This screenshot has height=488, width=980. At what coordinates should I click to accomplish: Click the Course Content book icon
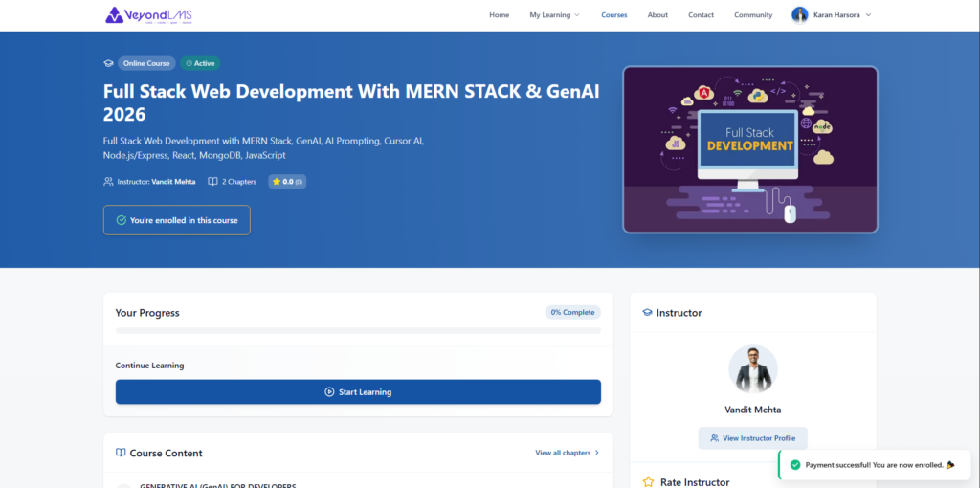121,453
